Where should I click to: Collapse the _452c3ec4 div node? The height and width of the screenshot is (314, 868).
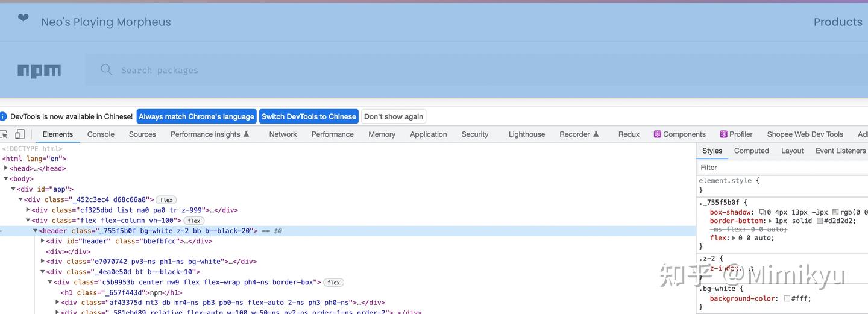click(20, 199)
